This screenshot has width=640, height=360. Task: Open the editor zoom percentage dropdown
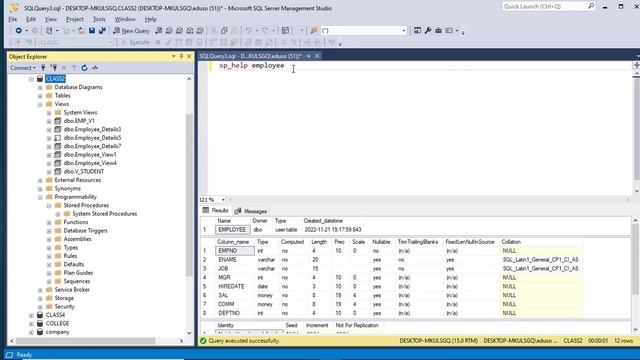pos(223,200)
